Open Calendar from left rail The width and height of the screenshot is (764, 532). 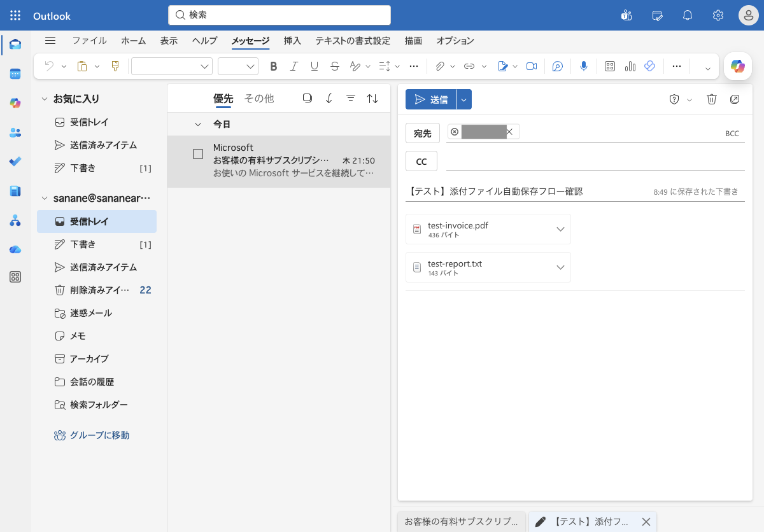15,74
